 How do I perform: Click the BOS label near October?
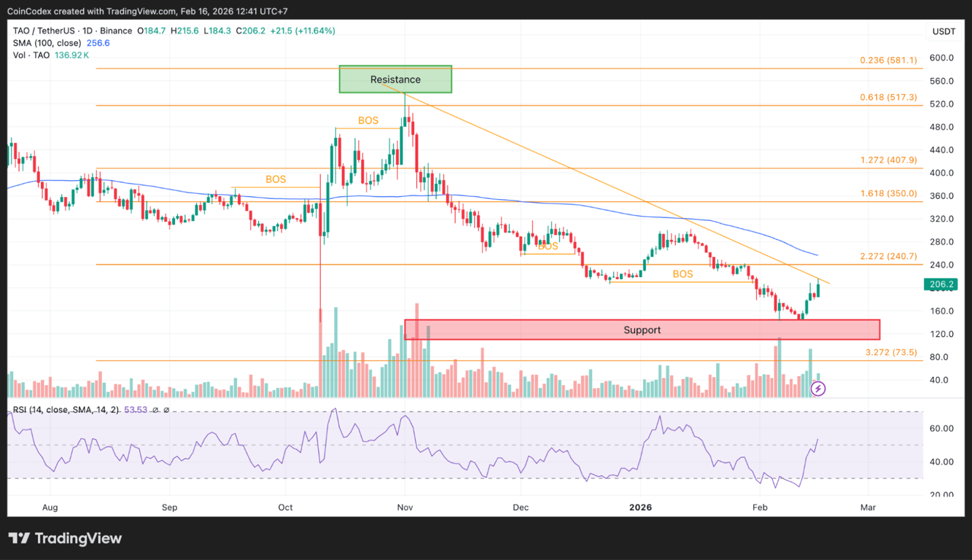[276, 179]
